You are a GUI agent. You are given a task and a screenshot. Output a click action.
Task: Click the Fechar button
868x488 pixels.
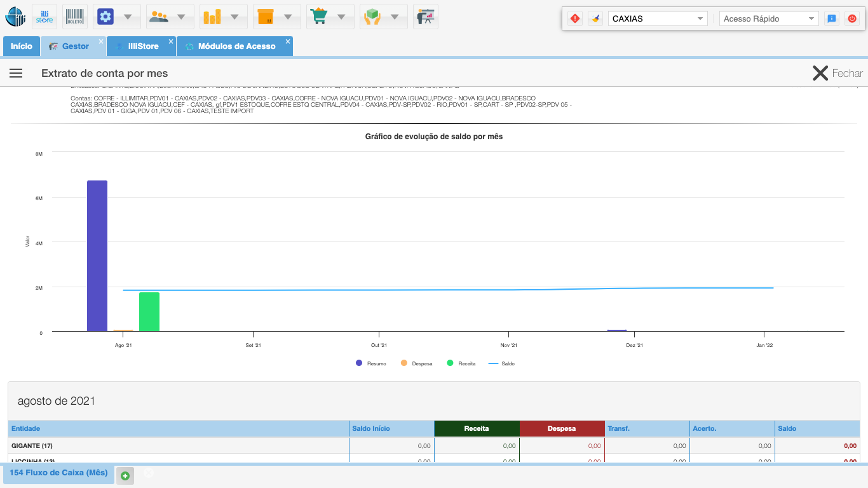click(837, 73)
